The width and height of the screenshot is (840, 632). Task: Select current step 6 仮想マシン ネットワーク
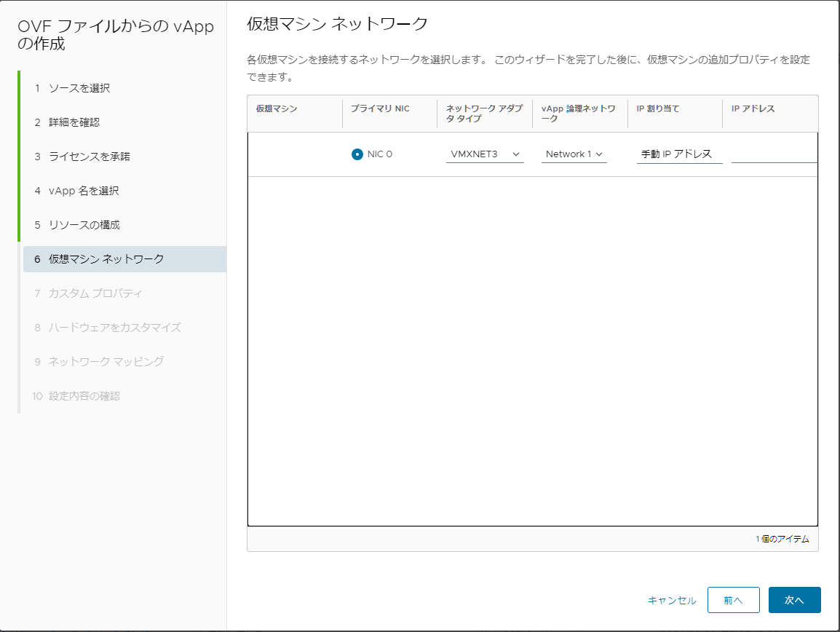124,259
